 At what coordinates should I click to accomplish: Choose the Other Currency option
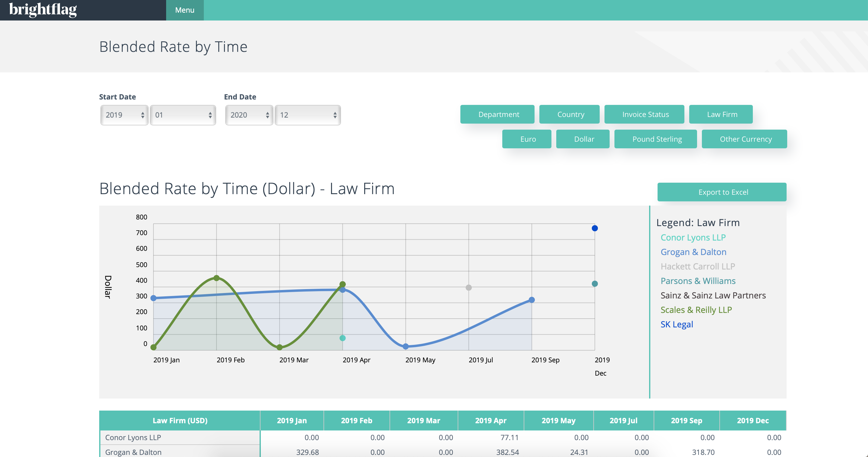(x=745, y=139)
